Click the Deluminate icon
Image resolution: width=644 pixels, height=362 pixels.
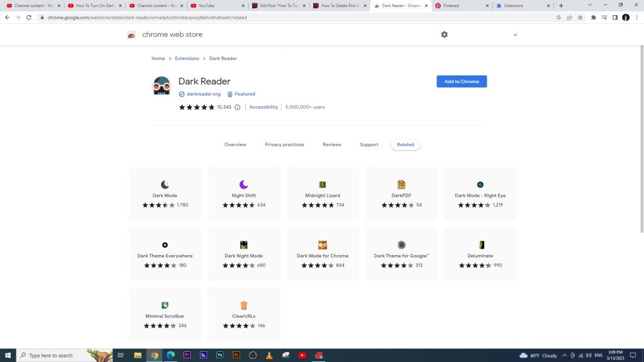tap(481, 244)
